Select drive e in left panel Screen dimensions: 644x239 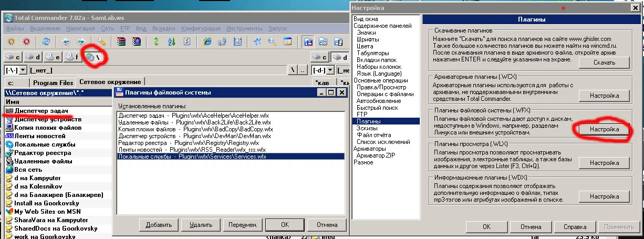pos(53,57)
